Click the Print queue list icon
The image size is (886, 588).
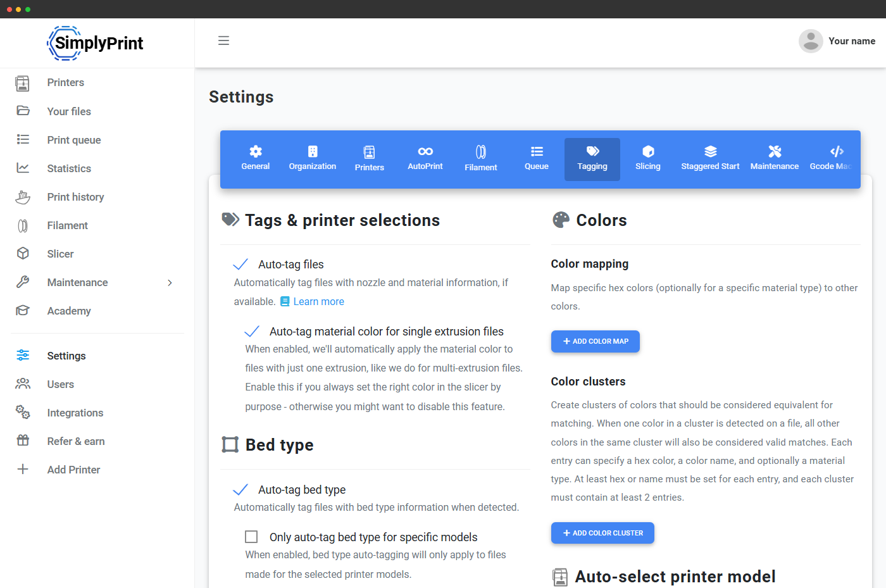(x=23, y=139)
